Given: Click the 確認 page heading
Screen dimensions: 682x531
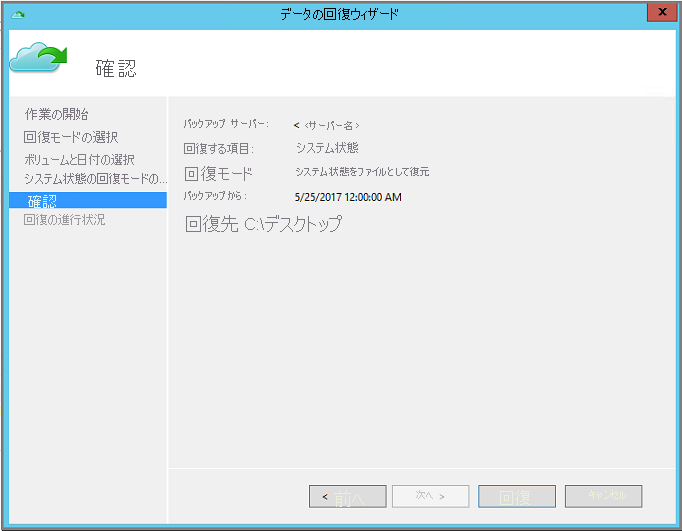Looking at the screenshot, I should click(x=116, y=69).
